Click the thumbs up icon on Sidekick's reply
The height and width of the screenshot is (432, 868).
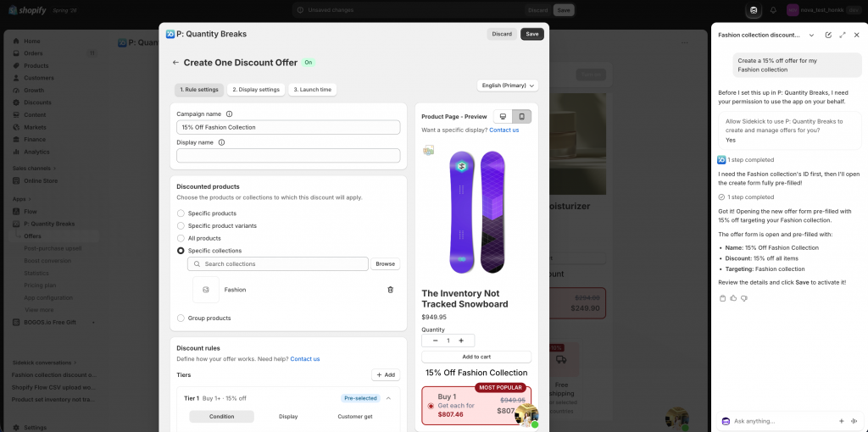pyautogui.click(x=733, y=298)
